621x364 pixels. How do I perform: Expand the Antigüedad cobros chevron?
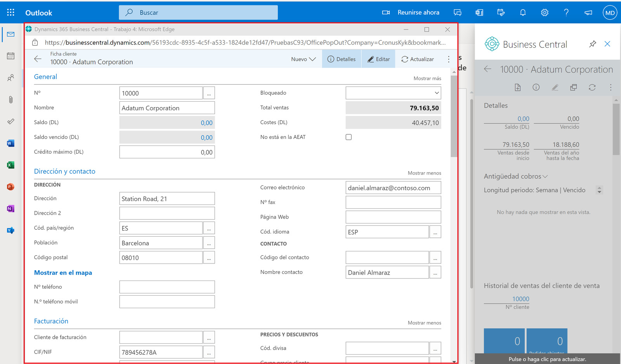(545, 177)
